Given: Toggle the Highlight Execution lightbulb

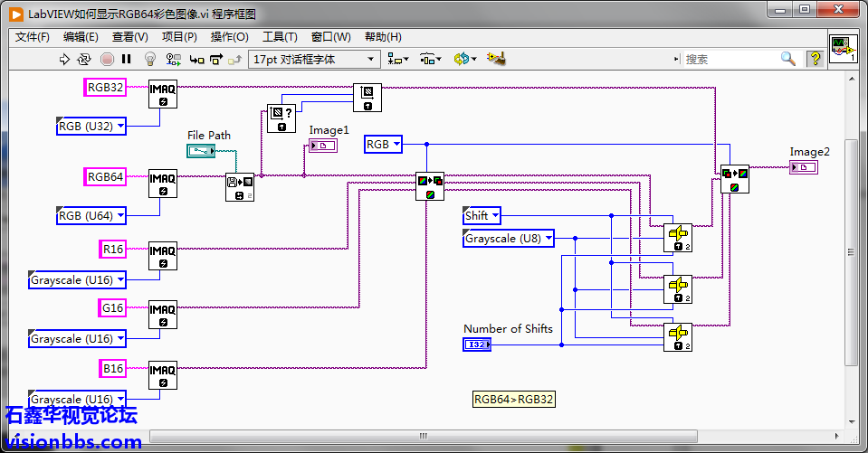Looking at the screenshot, I should [149, 59].
